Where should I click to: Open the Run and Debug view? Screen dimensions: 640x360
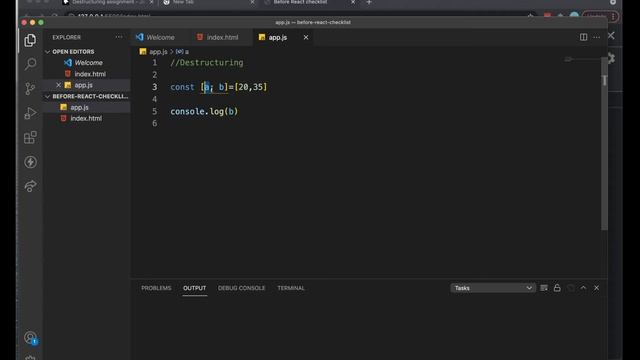(x=30, y=113)
